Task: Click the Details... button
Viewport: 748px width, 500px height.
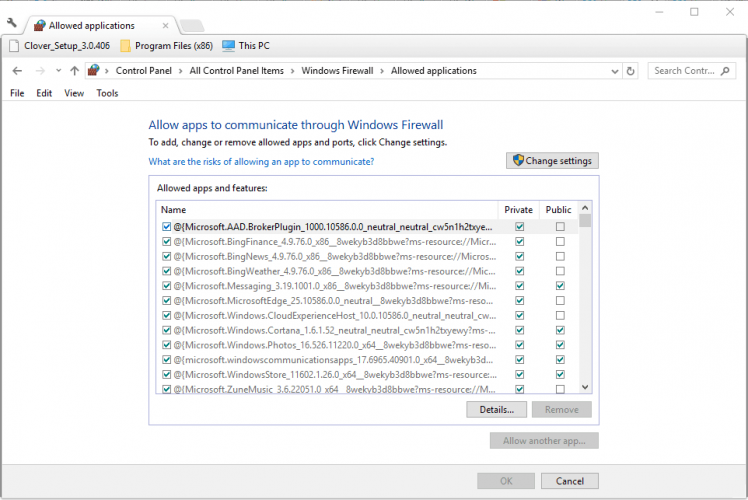Action: (497, 410)
